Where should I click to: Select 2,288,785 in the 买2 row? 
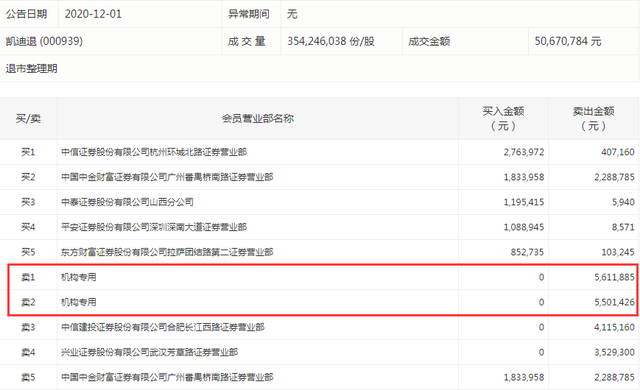[614, 177]
